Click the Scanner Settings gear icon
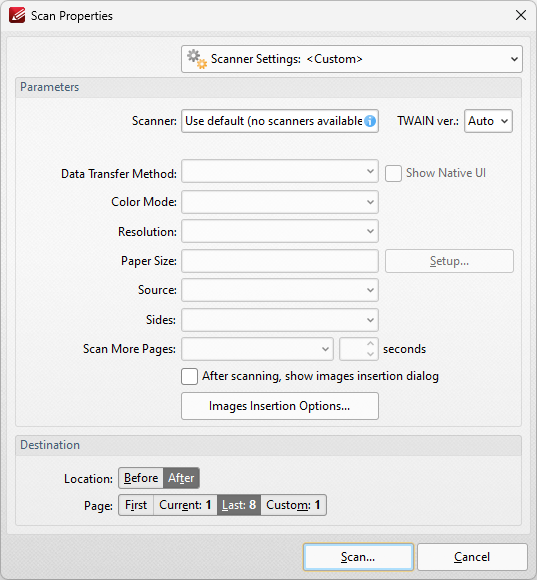 (x=196, y=59)
